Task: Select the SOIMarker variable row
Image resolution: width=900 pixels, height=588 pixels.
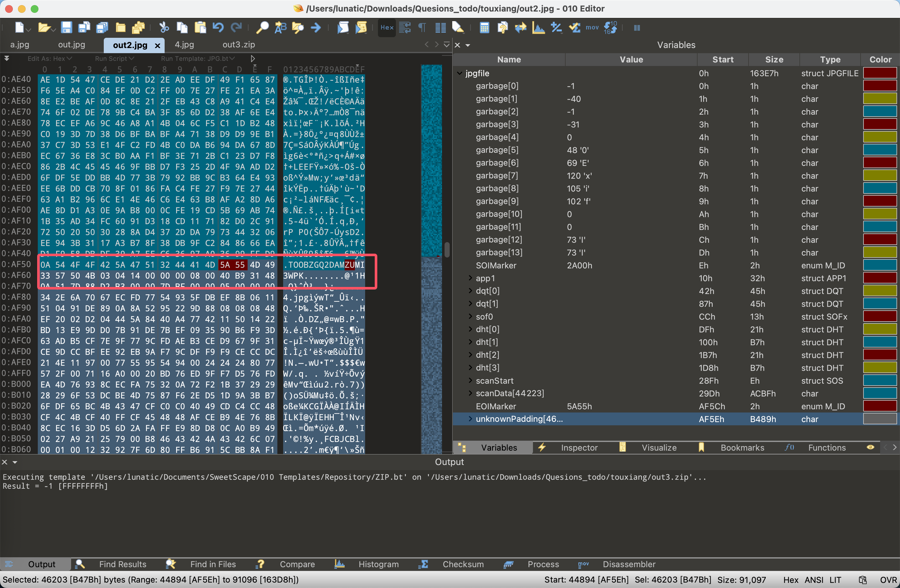Action: coord(675,265)
